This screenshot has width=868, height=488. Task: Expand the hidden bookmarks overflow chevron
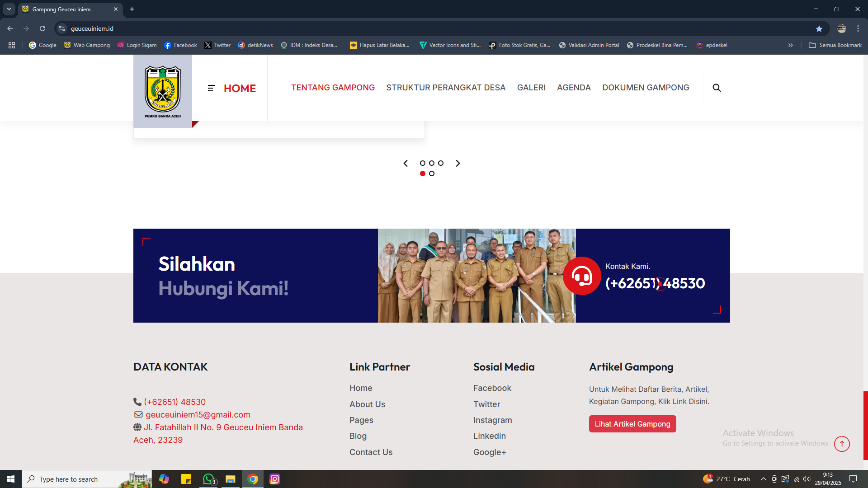point(790,45)
